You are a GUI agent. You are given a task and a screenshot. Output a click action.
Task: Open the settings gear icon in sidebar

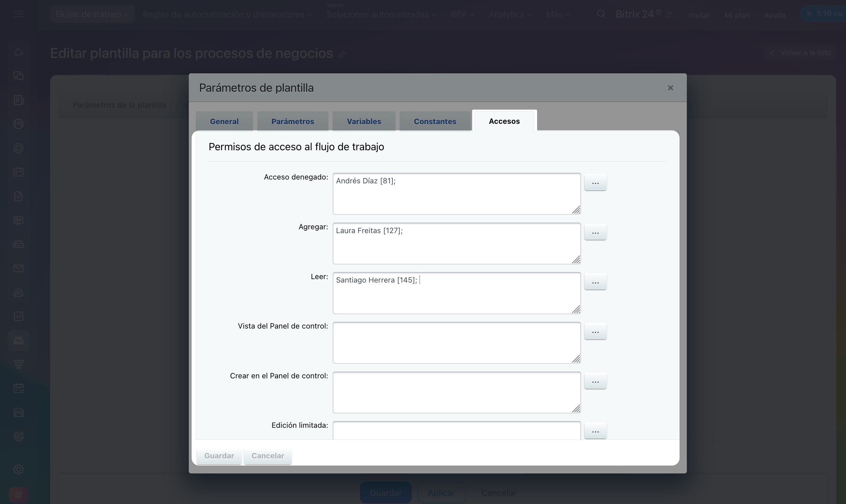point(18,469)
